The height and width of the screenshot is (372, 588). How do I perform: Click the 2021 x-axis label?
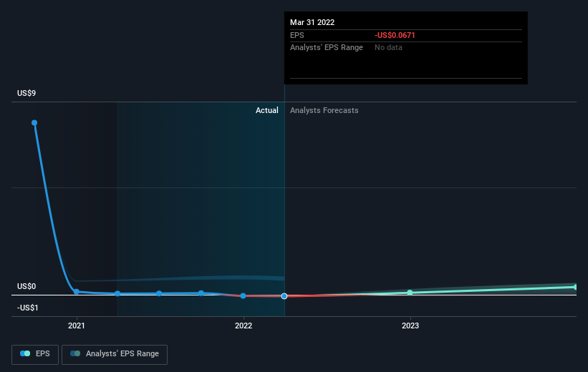(77, 325)
